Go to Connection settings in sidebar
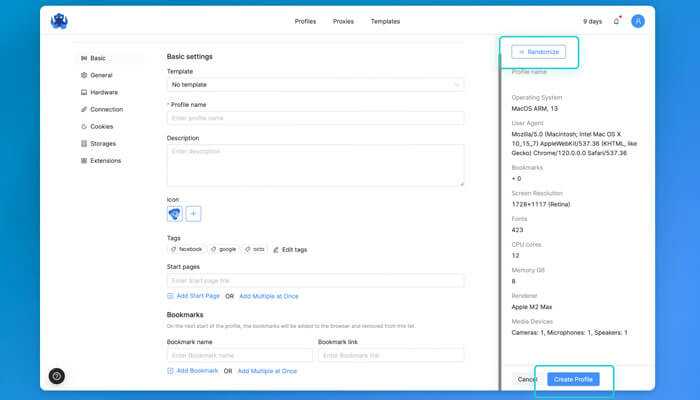Viewport: 700px width, 400px height. 106,109
